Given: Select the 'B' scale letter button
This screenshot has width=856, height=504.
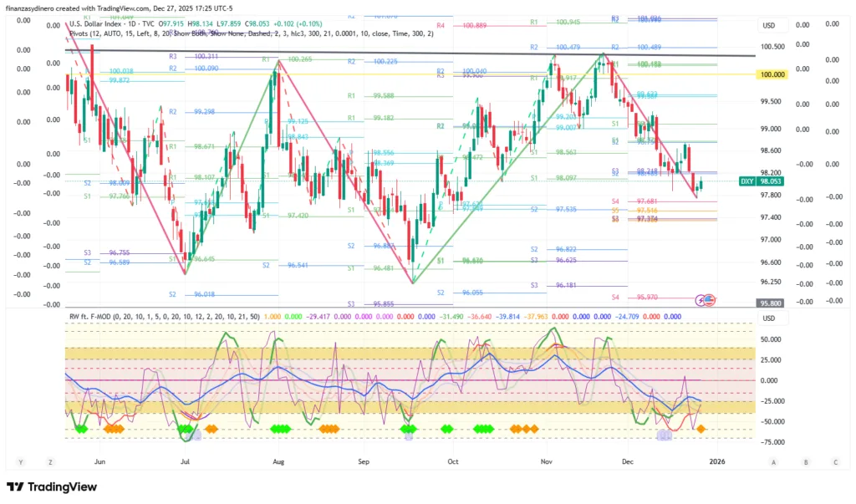Looking at the screenshot, I should point(805,461).
